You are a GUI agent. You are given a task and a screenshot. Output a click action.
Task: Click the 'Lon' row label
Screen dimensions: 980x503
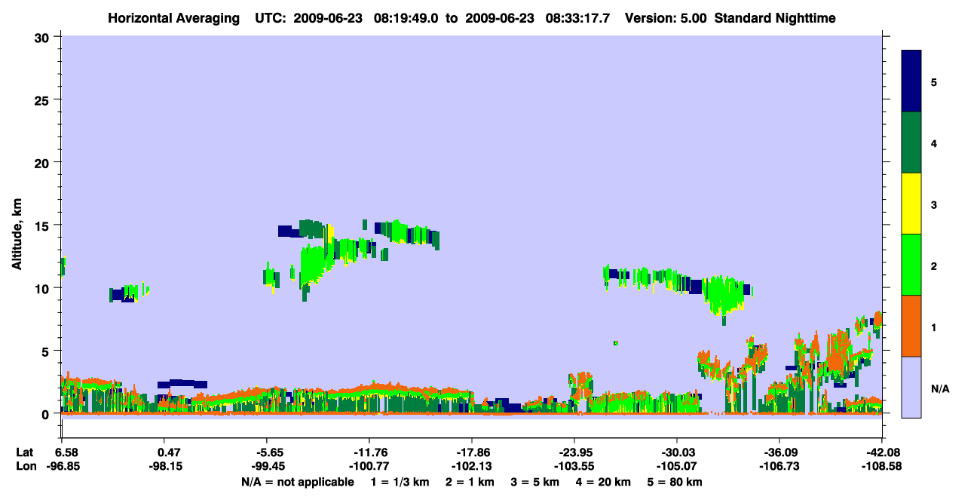(25, 466)
